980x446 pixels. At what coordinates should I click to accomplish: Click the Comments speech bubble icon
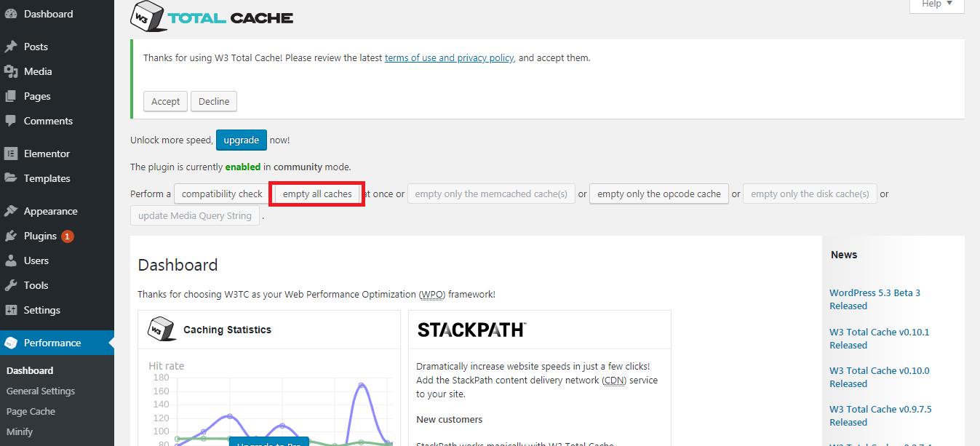click(11, 121)
